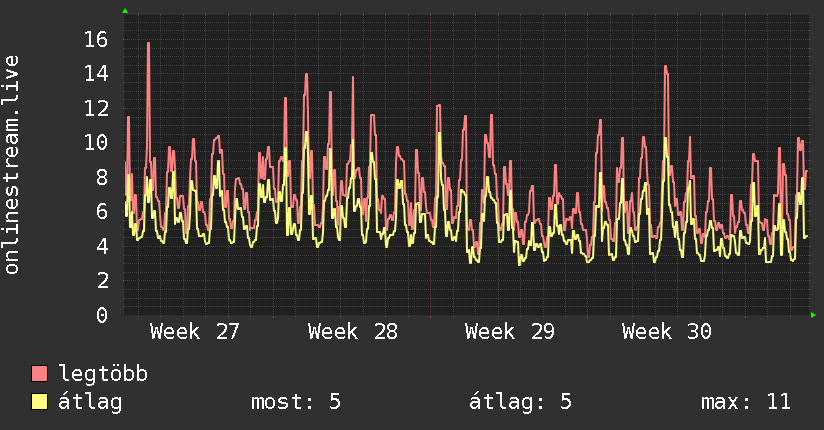This screenshot has width=824, height=430.
Task: Click the green arrow atop the y-axis
Action: (x=125, y=11)
